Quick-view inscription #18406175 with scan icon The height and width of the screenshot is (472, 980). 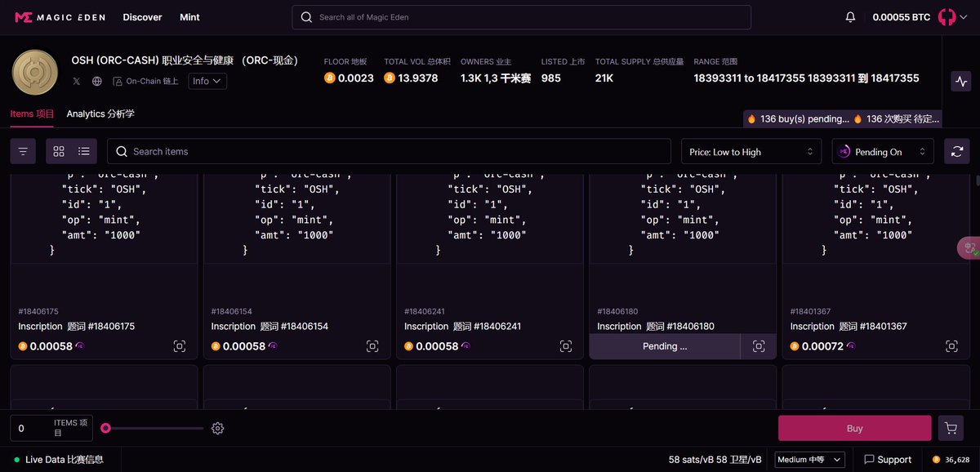point(180,346)
